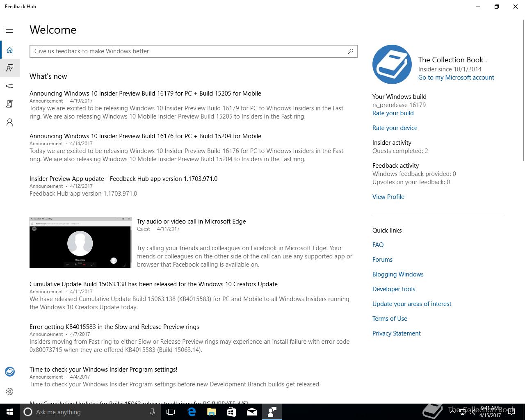Viewport: 525px width, 420px height.
Task: Go to Home in the sidebar
Action: pyautogui.click(x=10, y=50)
